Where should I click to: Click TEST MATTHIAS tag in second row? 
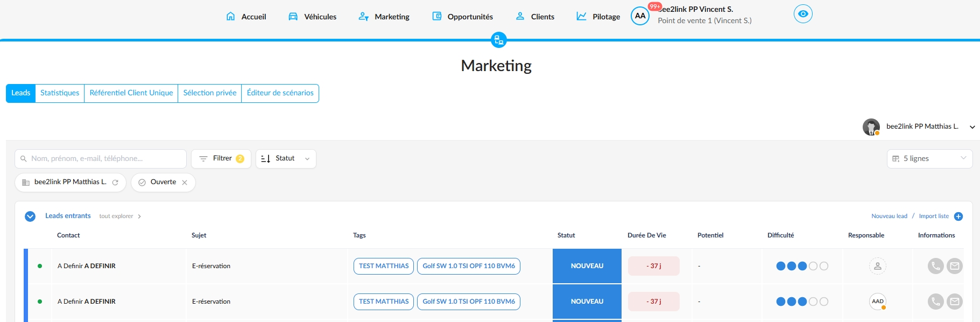tap(384, 302)
